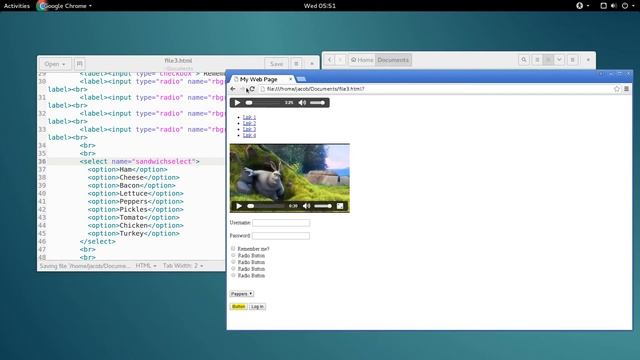Open Link 1 on the web page
This screenshot has width=640, height=360.
(249, 117)
